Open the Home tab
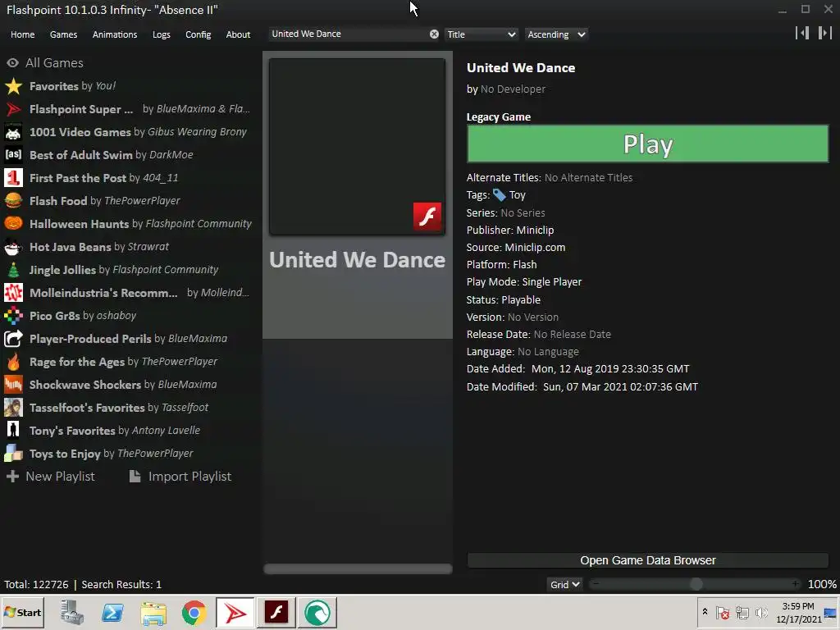The image size is (840, 630). click(x=22, y=34)
